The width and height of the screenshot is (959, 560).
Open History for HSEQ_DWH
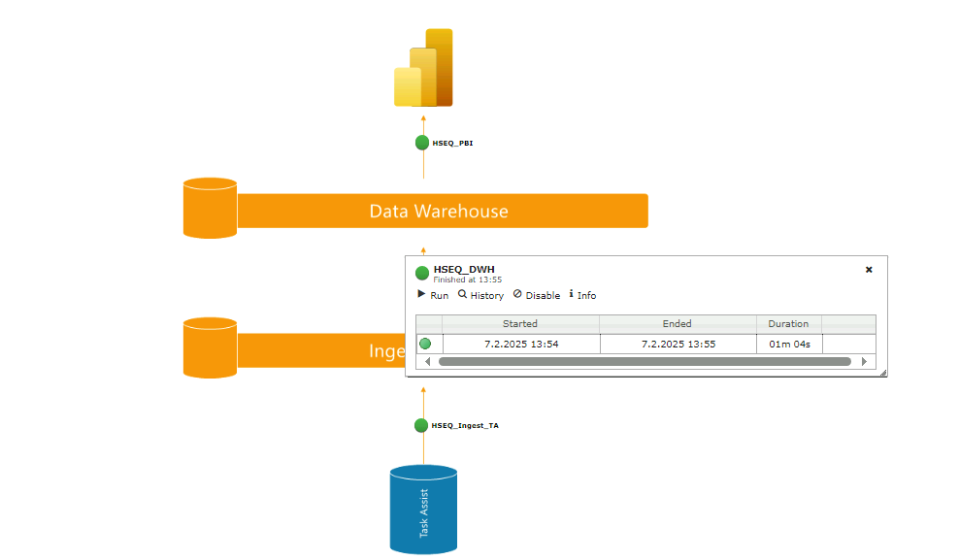(480, 295)
